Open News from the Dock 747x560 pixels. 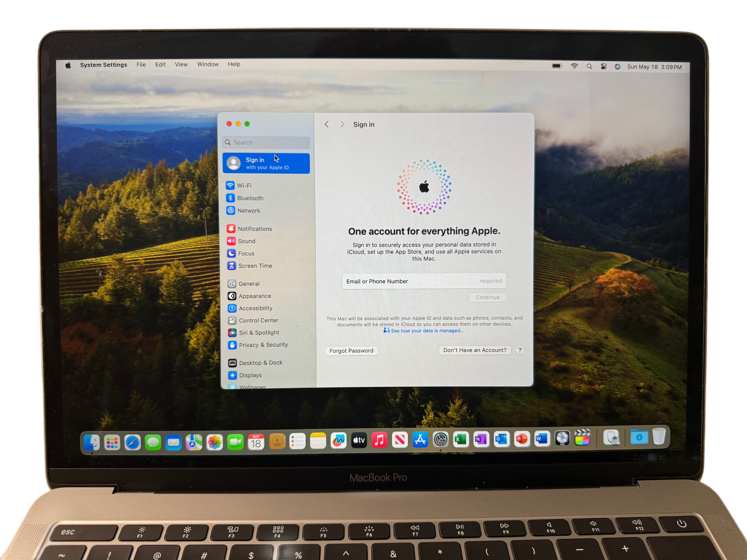[400, 440]
